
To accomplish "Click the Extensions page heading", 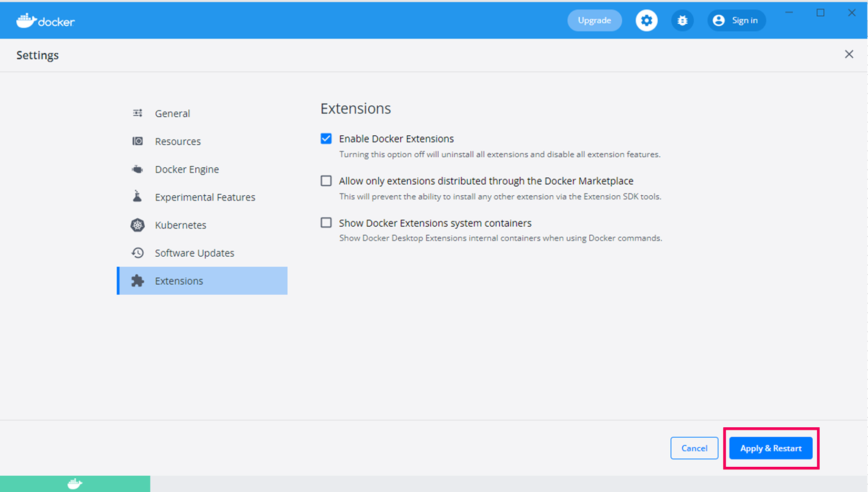I will pyautogui.click(x=356, y=108).
